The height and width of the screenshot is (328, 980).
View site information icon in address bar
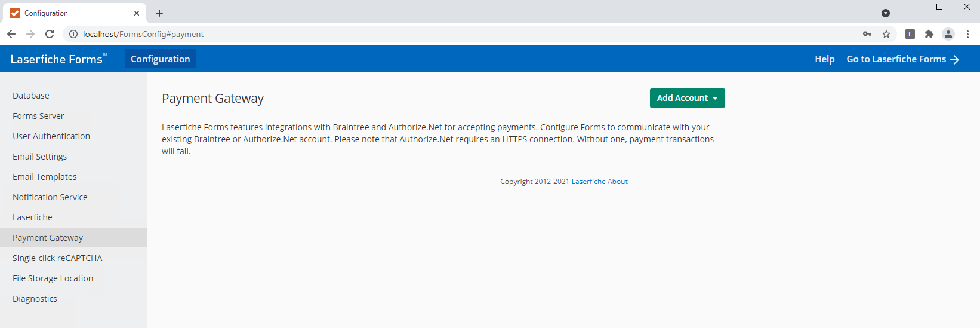click(x=73, y=34)
